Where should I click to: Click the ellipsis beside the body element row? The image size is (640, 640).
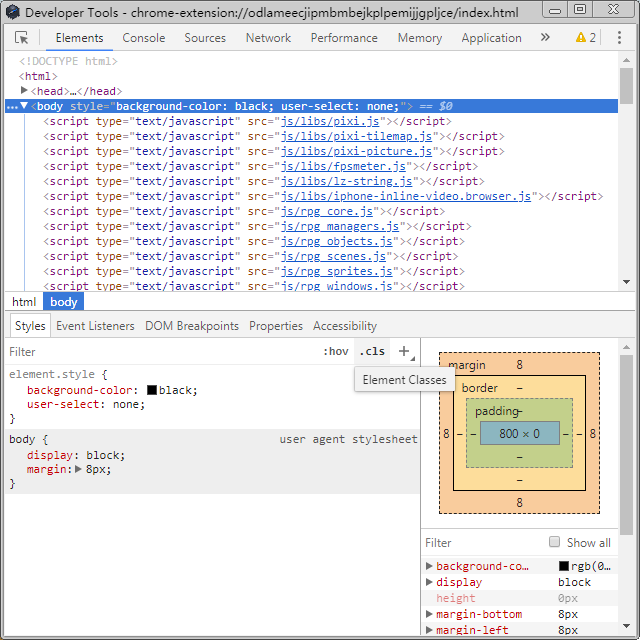click(x=12, y=107)
